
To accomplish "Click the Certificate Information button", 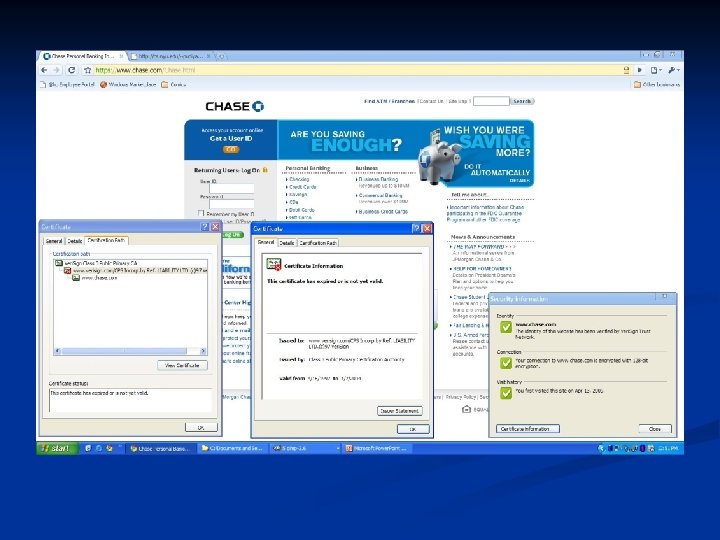I will pos(528,429).
